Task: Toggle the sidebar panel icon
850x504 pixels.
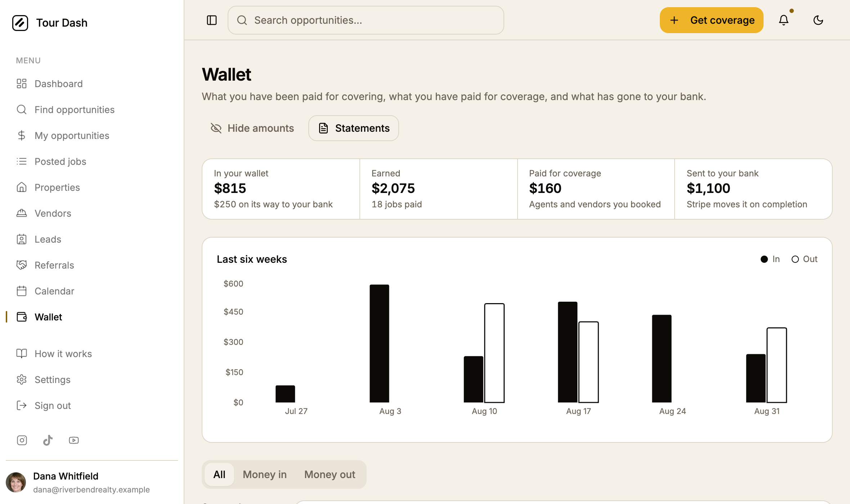Action: [x=212, y=20]
